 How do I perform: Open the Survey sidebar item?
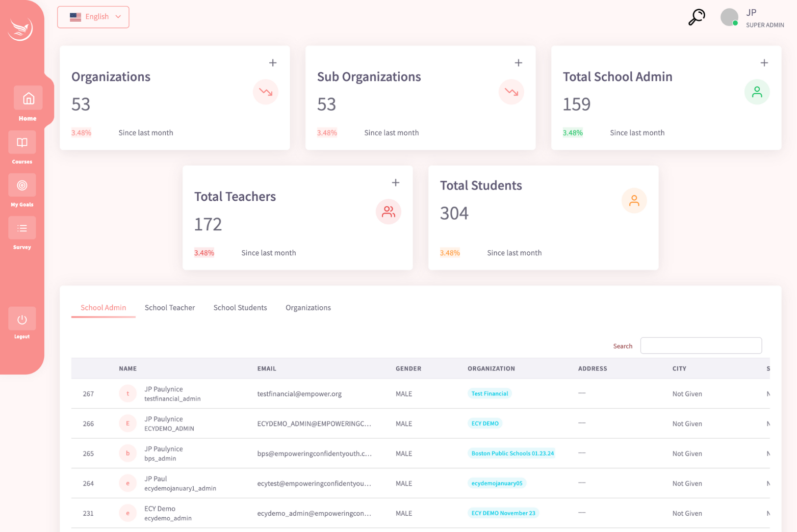click(22, 228)
